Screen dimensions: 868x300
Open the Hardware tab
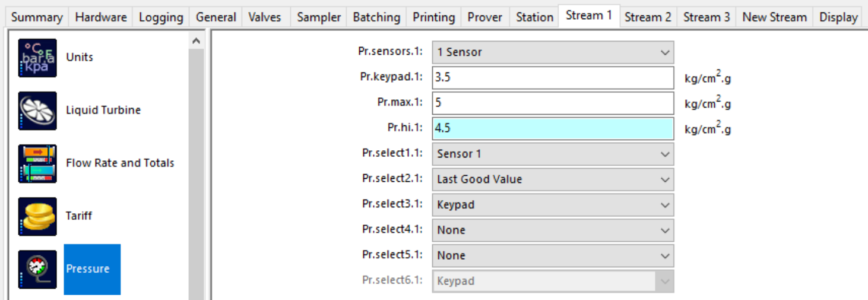tap(101, 17)
